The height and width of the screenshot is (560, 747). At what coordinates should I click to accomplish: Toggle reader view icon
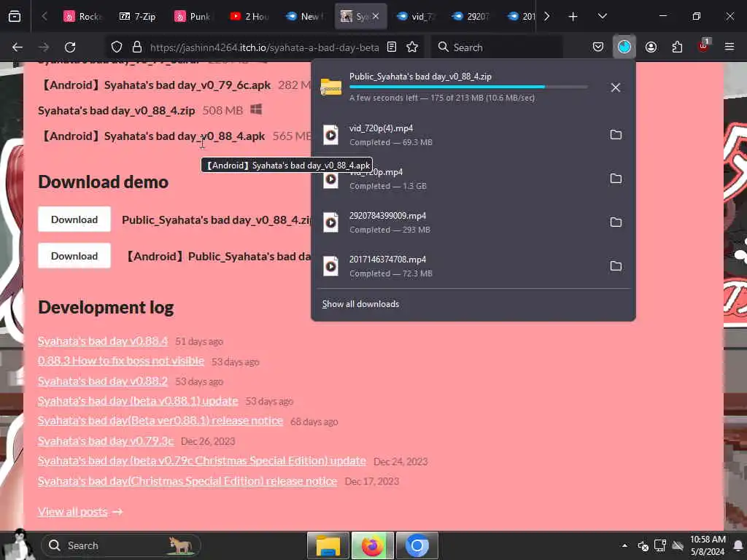(x=392, y=47)
